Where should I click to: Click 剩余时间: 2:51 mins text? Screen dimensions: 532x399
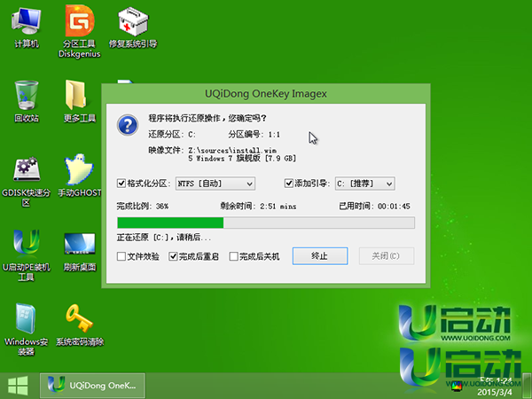coord(258,206)
